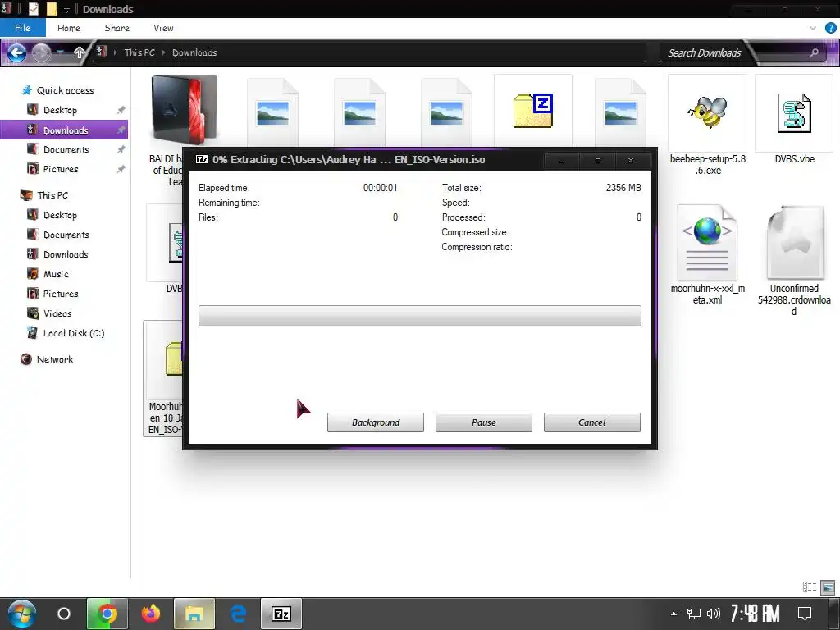Pause the 7-Zip extraction
The height and width of the screenshot is (630, 840).
[484, 422]
